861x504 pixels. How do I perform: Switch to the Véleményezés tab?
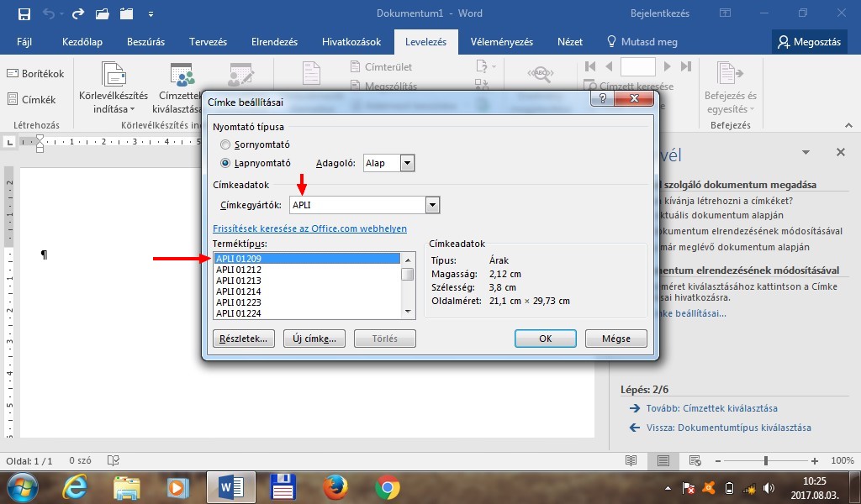(502, 42)
